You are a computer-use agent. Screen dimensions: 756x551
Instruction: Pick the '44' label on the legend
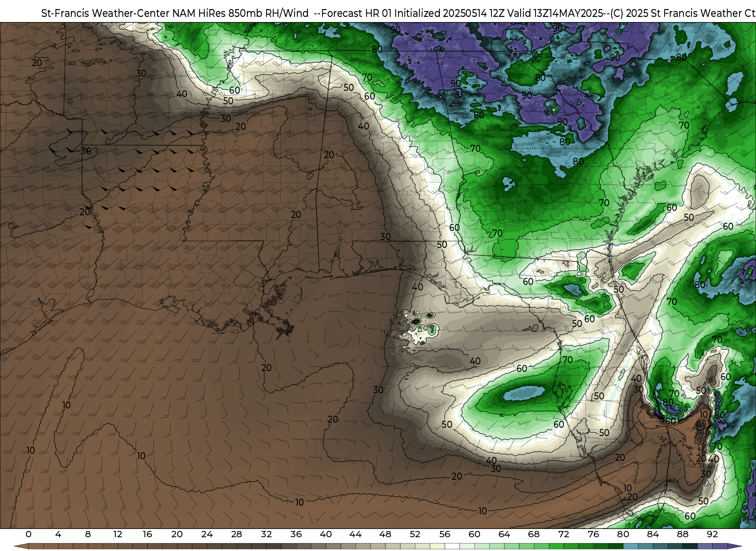point(356,534)
